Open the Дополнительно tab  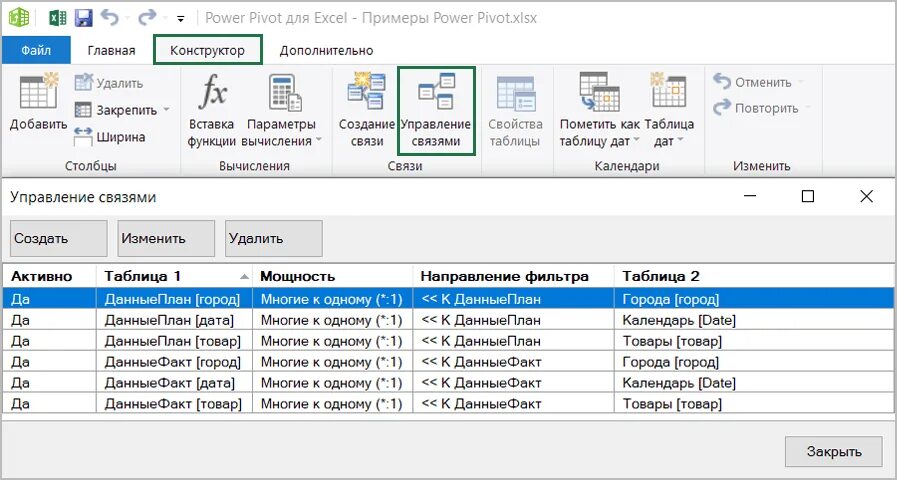click(x=327, y=50)
